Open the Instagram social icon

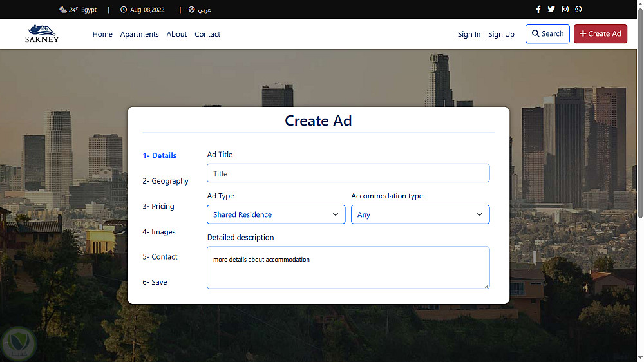(x=565, y=9)
